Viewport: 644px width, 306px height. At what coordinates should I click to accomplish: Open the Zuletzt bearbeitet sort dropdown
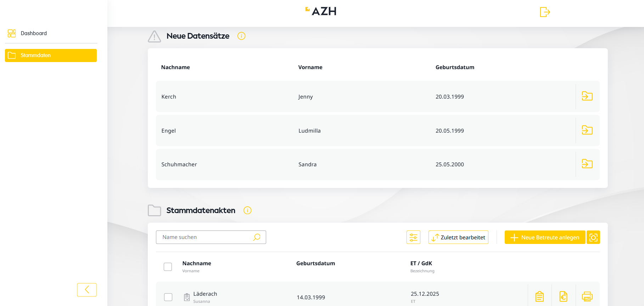[458, 237]
